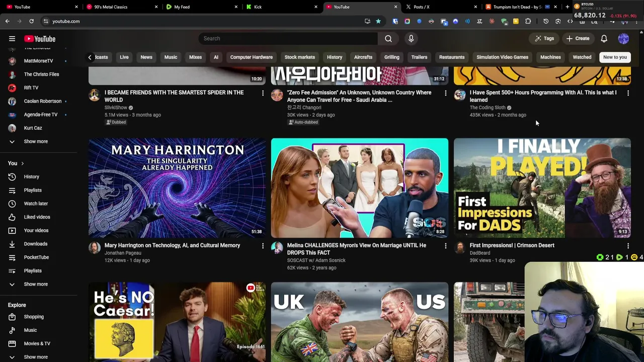
Task: Open I FINALLY PLAYED Crimson Desert thumbnail
Action: (x=542, y=188)
